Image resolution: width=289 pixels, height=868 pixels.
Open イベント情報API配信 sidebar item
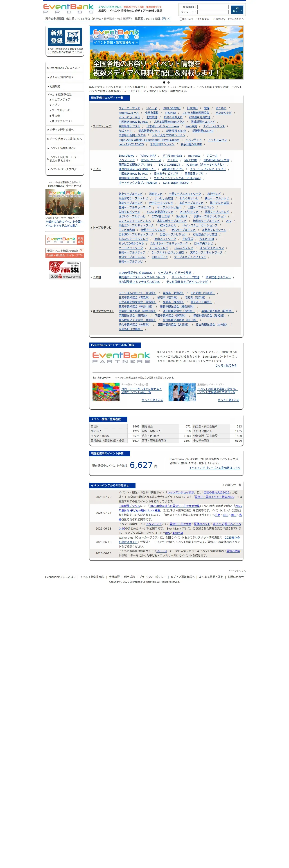point(62,148)
